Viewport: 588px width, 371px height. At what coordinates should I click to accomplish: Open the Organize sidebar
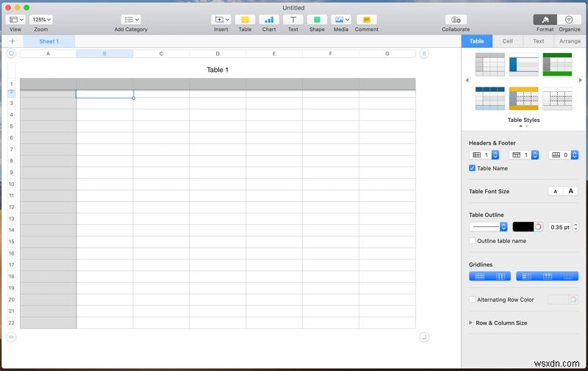[x=569, y=20]
